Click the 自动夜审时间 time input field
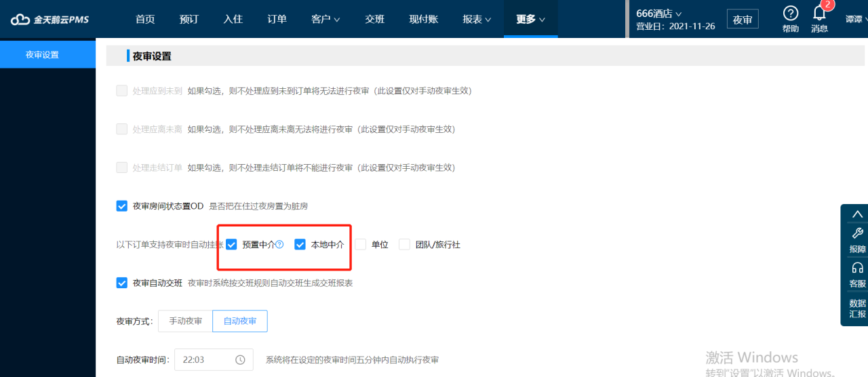868x377 pixels. (x=214, y=360)
